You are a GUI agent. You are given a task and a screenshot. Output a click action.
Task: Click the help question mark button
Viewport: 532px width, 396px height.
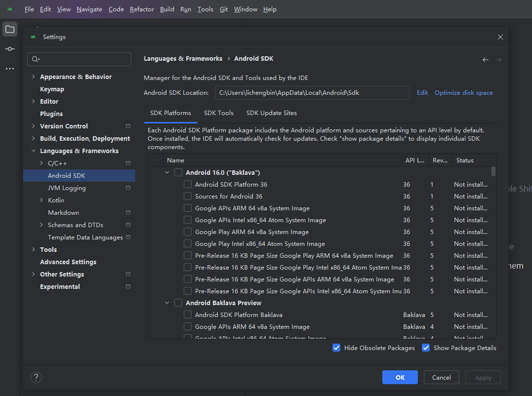click(x=36, y=377)
